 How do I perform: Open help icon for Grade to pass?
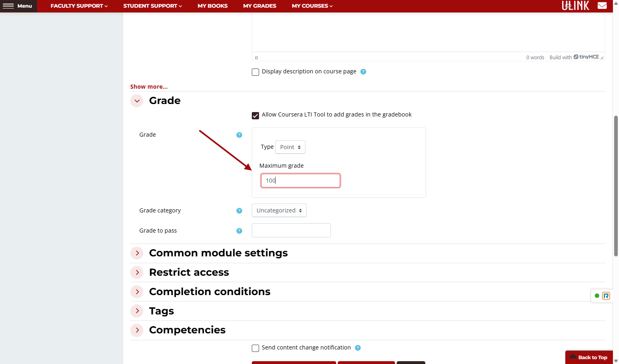coord(239,231)
